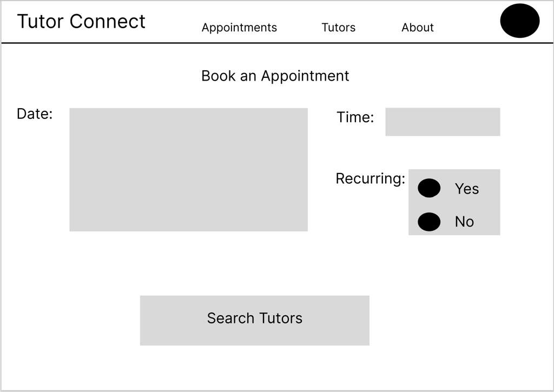Screen dimensions: 554x392
Task: Click the Tutor Connect logo text
Action: [x=81, y=22]
